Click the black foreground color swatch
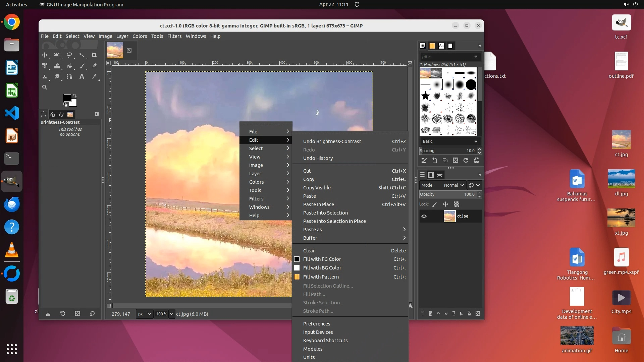 67,98
